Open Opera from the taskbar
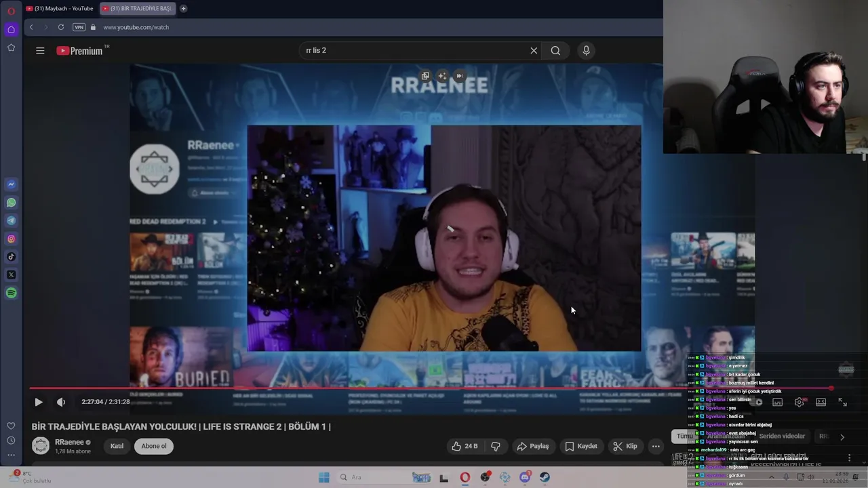Image resolution: width=868 pixels, height=488 pixels. coord(465,477)
